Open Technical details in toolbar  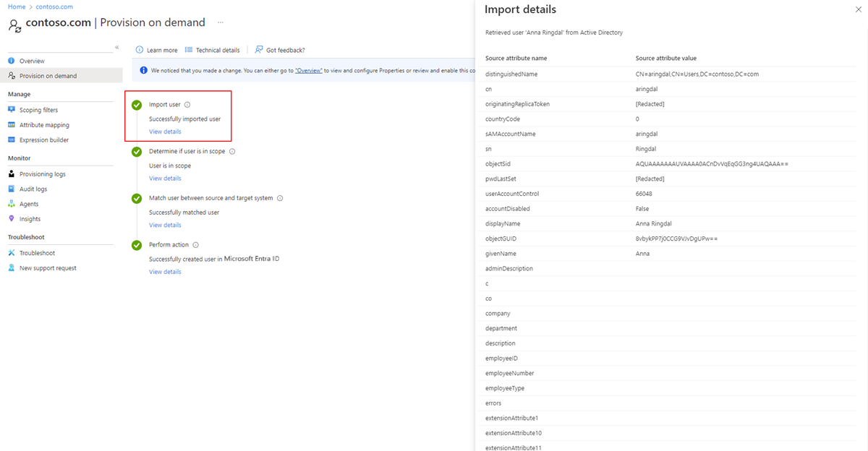point(212,50)
